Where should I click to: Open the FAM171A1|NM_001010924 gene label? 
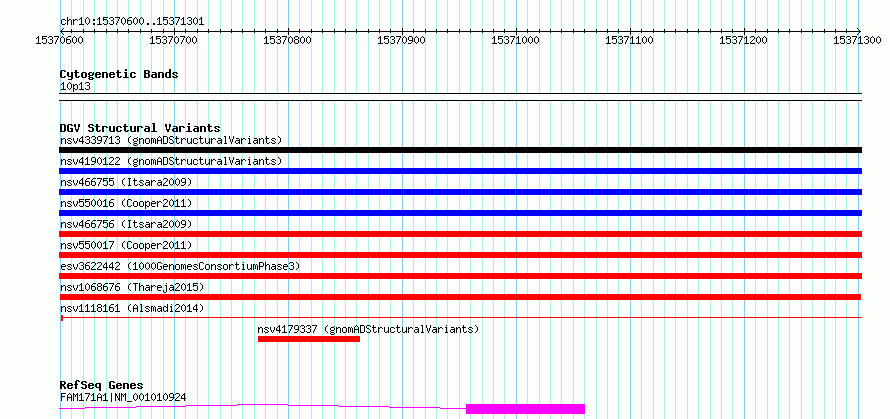tap(123, 397)
